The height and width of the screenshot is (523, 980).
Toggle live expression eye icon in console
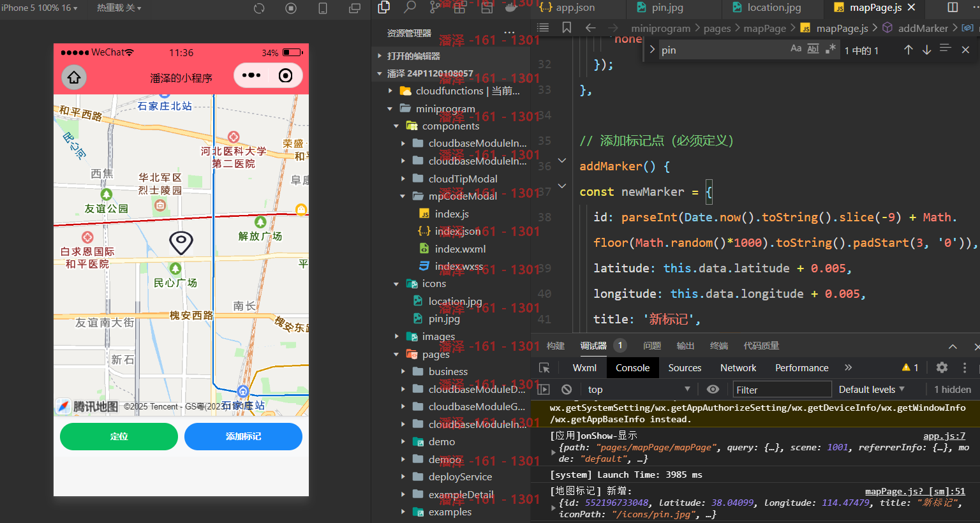[713, 389]
